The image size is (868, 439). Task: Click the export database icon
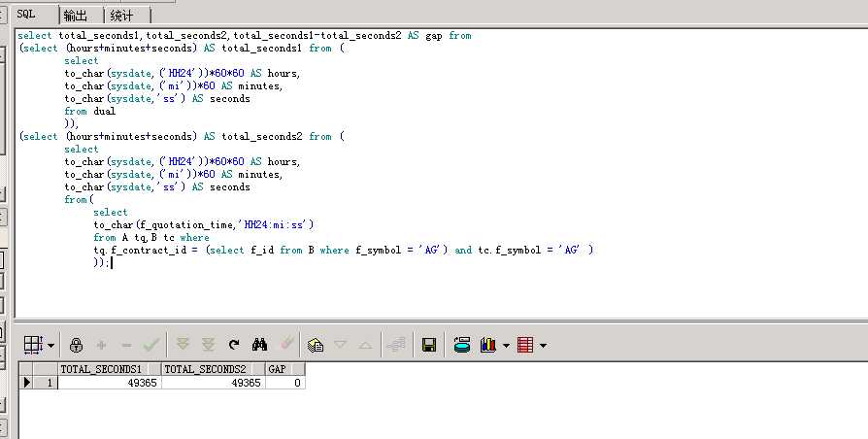[x=462, y=345]
